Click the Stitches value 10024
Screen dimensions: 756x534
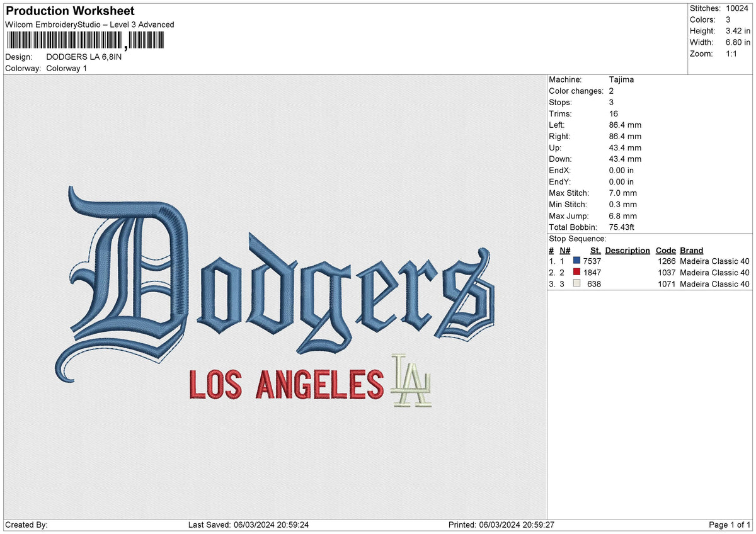pos(737,8)
